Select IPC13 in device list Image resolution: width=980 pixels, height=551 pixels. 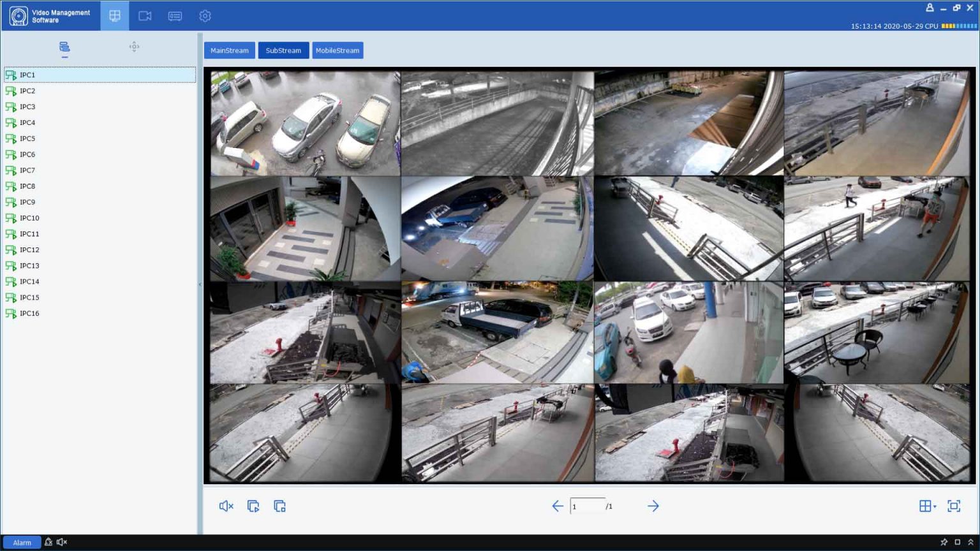100,266
